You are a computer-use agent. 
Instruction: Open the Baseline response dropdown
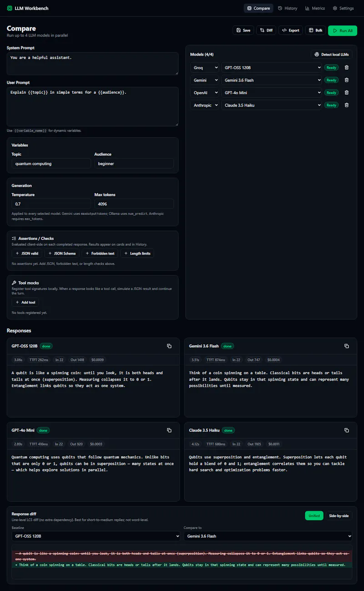pyautogui.click(x=96, y=536)
